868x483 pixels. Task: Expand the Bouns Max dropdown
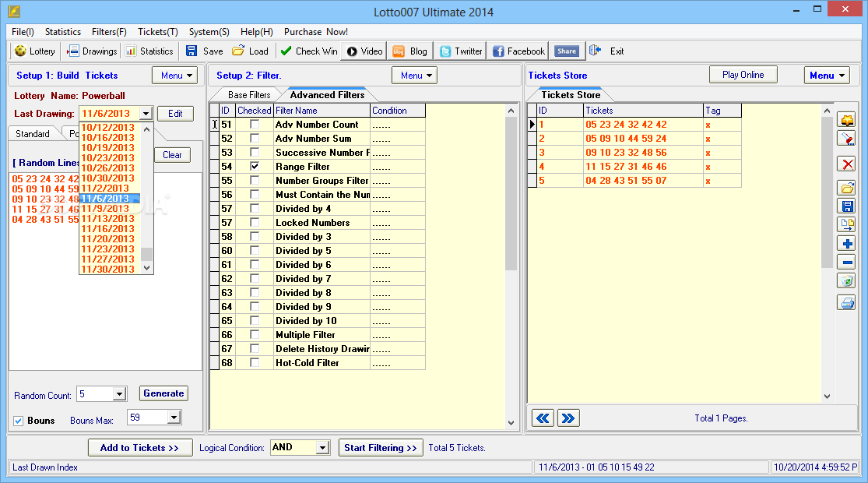click(x=174, y=418)
